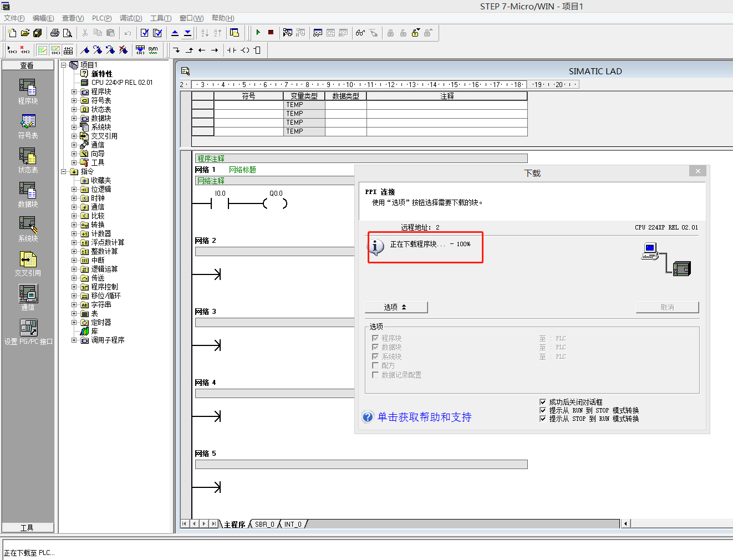The height and width of the screenshot is (560, 733).
Task: Uncheck 成功后关闭对话框 option
Action: coord(543,402)
